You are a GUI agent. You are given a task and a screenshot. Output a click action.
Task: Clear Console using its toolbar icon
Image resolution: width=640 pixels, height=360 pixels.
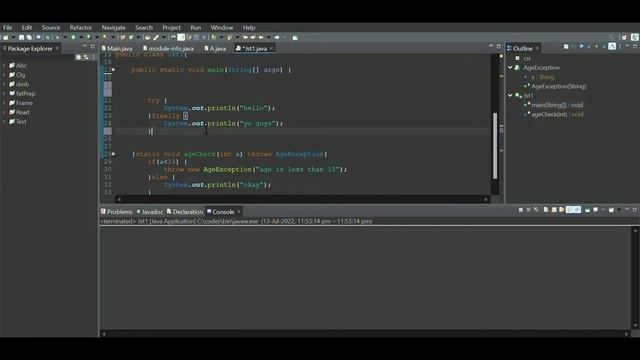click(x=546, y=210)
